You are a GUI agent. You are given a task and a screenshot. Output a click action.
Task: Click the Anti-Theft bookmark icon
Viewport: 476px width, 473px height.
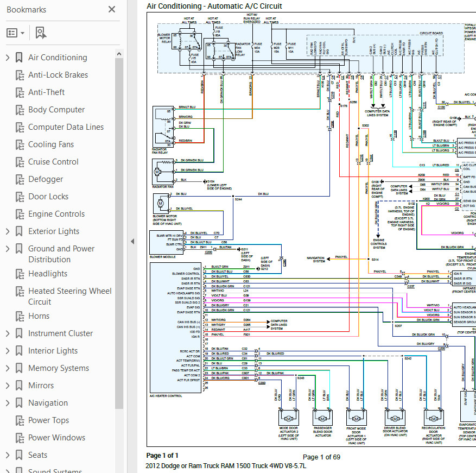pyautogui.click(x=20, y=92)
